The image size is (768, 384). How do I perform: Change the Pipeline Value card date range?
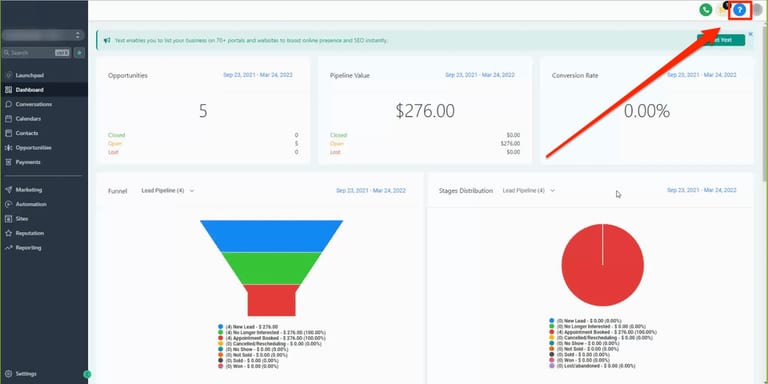click(480, 75)
